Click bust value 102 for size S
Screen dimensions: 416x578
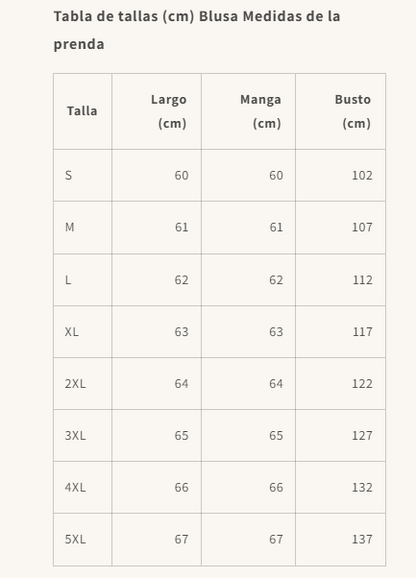[362, 175]
